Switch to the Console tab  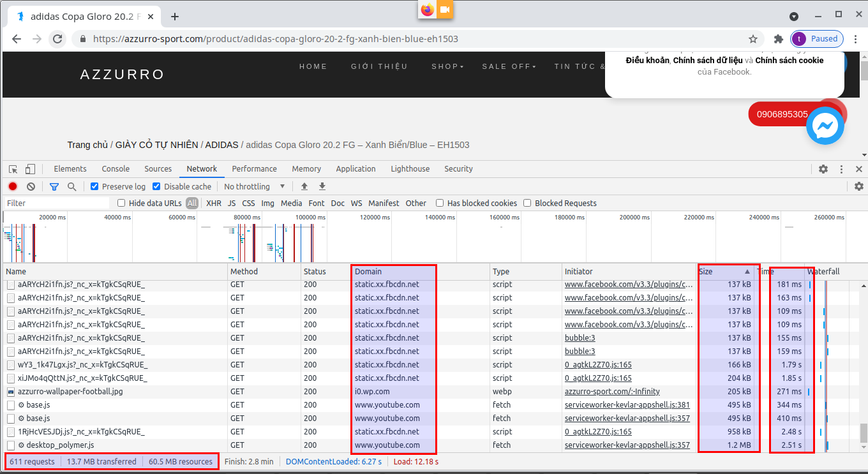[116, 169]
